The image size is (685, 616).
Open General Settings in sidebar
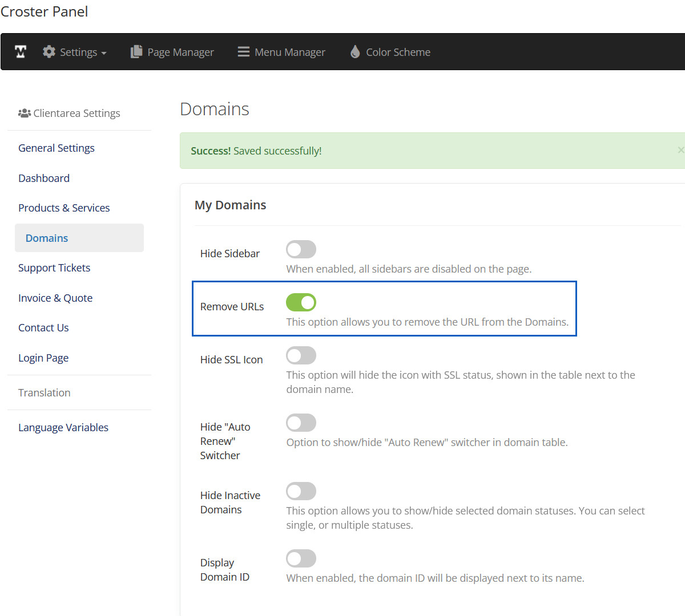(x=57, y=148)
